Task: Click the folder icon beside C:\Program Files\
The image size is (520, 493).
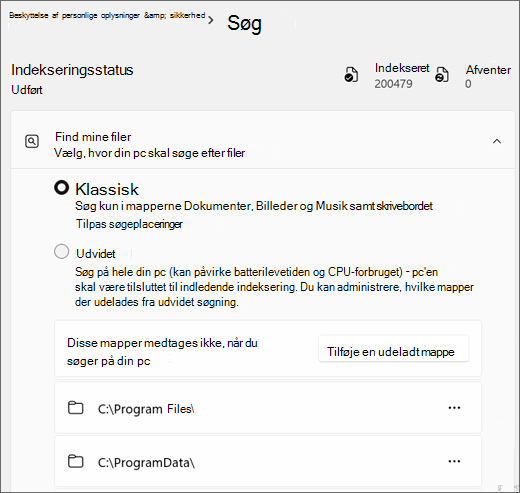Action: point(76,407)
